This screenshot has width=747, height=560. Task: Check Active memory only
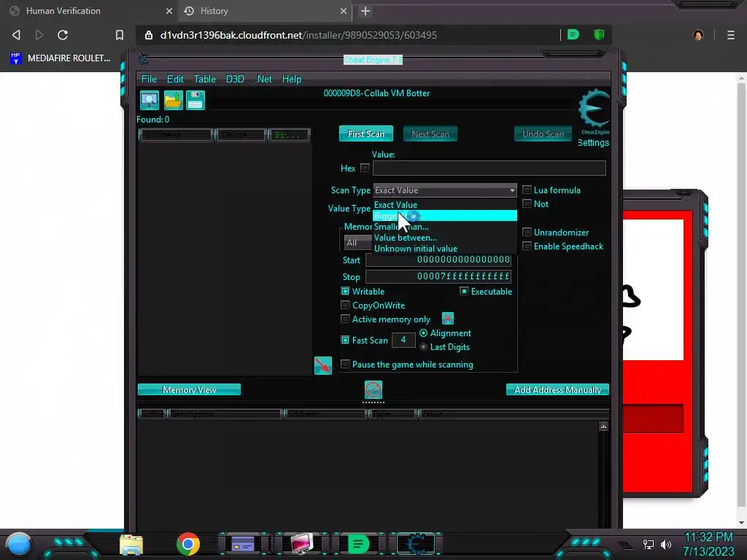(x=345, y=319)
